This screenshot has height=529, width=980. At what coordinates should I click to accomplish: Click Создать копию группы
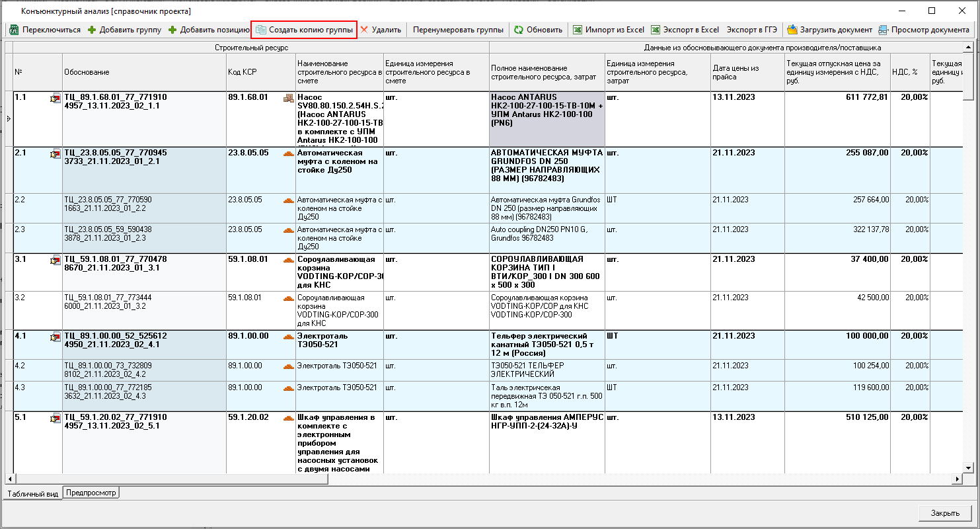(x=304, y=30)
